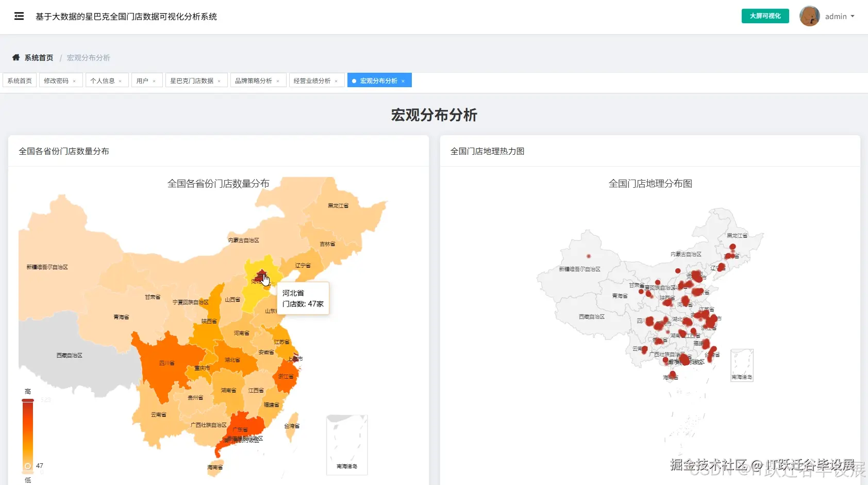Screen dimensions: 868x485
Task: Toggle the sidebar hamburger menu icon
Action: 19,16
